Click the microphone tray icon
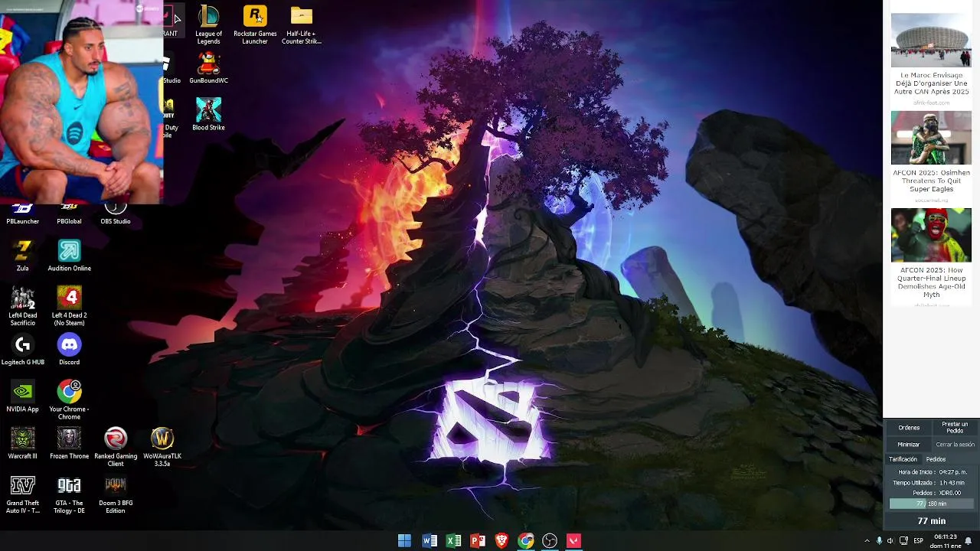The width and height of the screenshot is (980, 551). pyautogui.click(x=879, y=541)
